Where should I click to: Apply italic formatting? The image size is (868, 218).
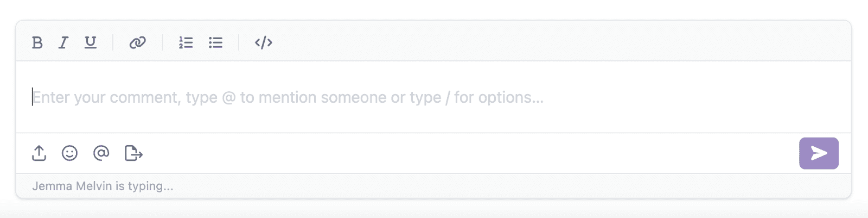[x=63, y=42]
